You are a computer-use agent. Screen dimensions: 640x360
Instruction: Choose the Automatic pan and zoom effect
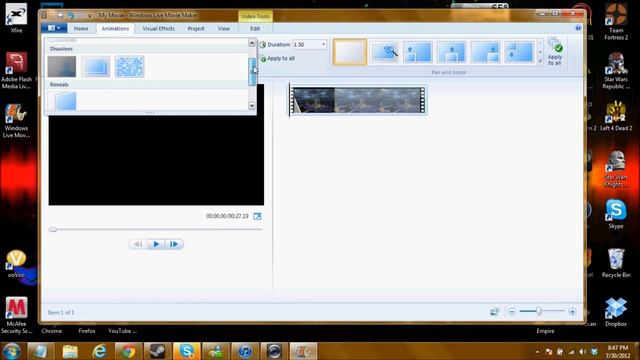click(384, 52)
